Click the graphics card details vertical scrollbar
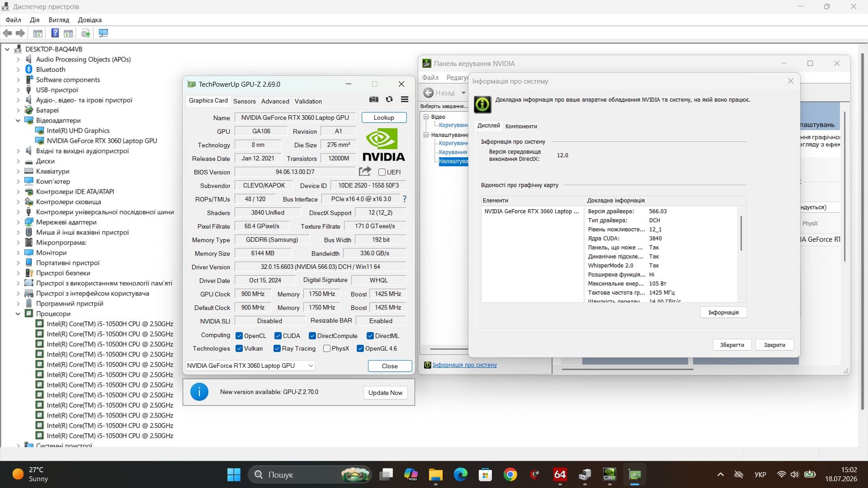Screen dimensions: 868x488 pos(741,233)
